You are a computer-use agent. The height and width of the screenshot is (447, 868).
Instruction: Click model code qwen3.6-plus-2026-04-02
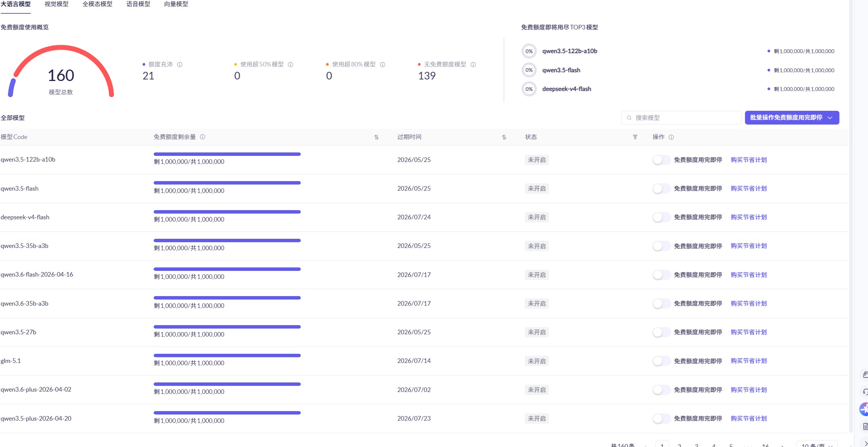click(x=36, y=390)
